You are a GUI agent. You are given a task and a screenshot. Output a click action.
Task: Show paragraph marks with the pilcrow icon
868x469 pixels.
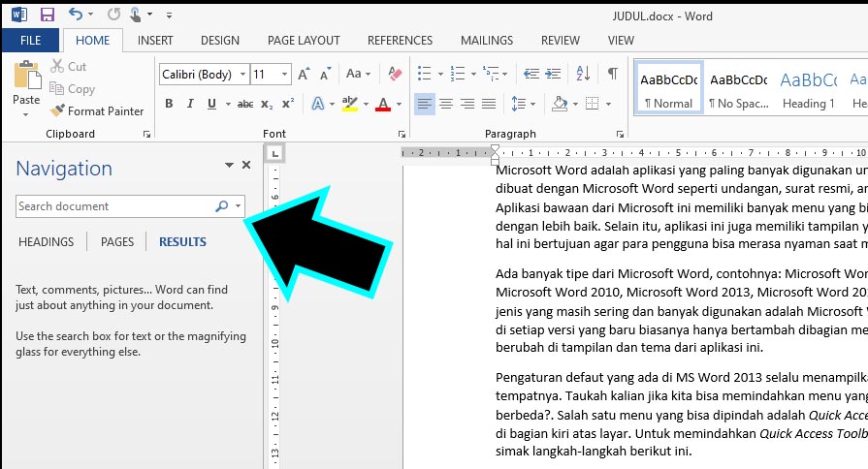(612, 75)
